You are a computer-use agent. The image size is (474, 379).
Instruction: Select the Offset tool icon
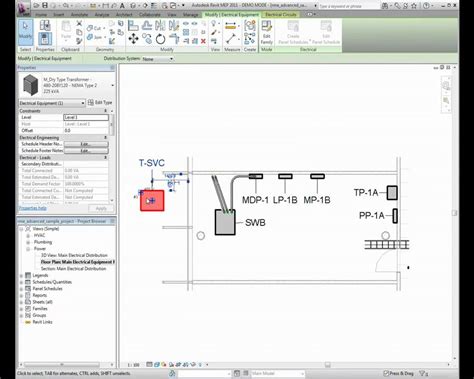point(147,25)
